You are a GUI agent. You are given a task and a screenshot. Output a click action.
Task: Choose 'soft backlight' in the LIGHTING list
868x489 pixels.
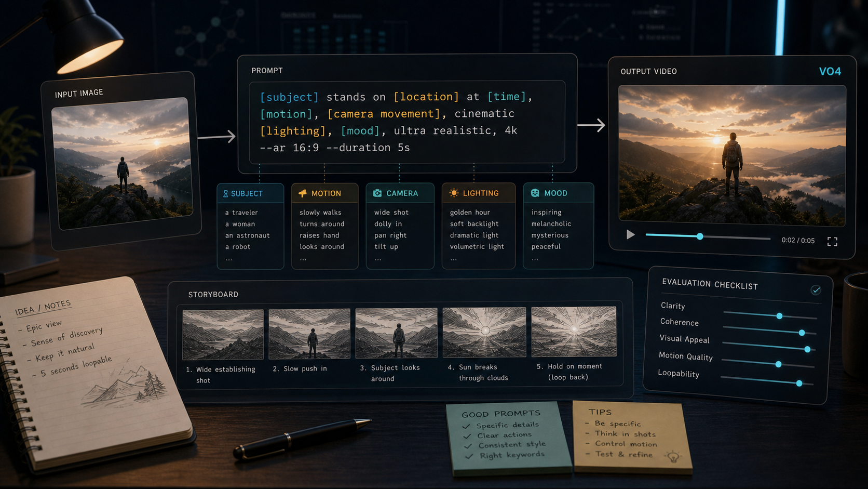click(x=474, y=224)
